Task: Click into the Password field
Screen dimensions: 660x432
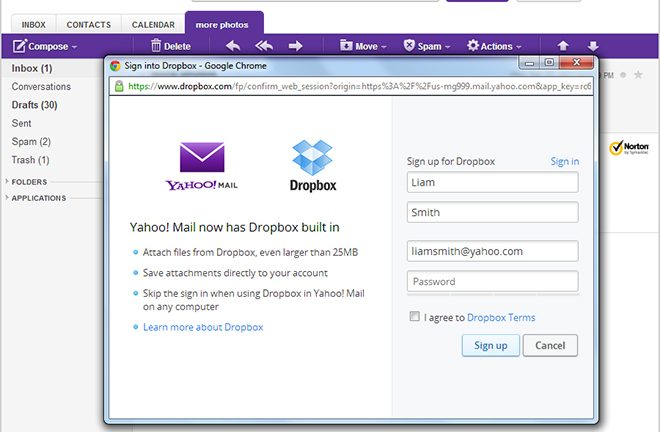Action: (492, 281)
